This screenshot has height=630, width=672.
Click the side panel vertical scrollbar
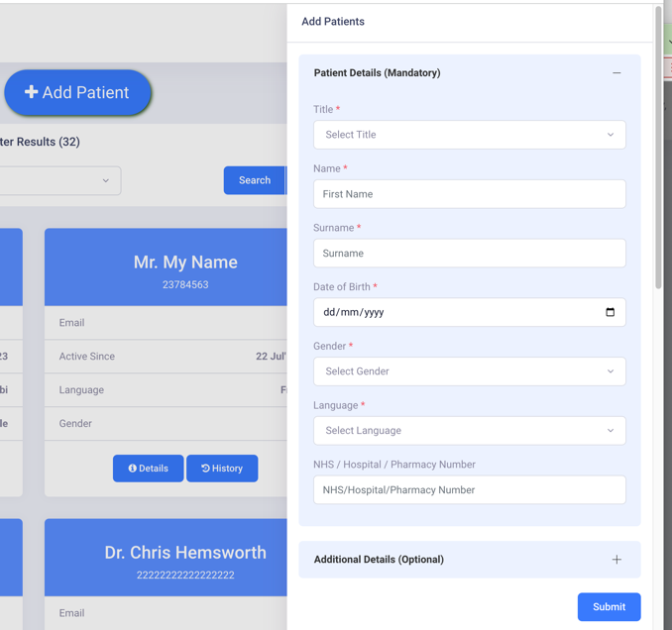(x=658, y=149)
